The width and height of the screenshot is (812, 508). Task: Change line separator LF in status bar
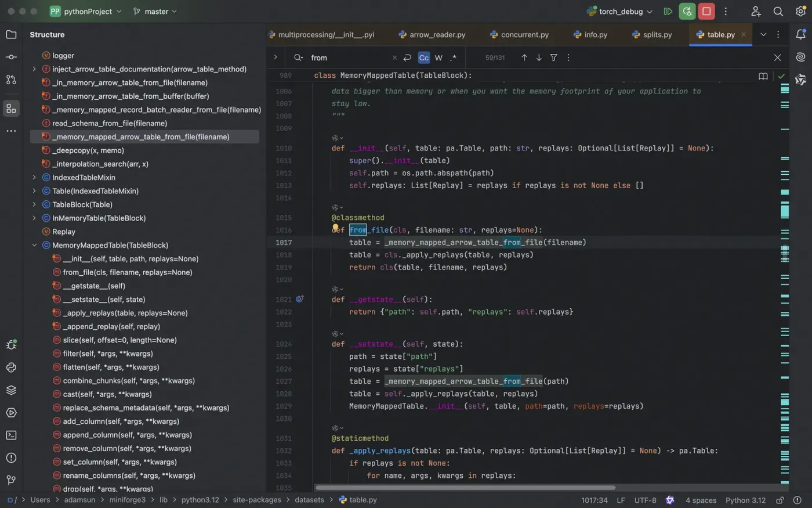coord(621,500)
